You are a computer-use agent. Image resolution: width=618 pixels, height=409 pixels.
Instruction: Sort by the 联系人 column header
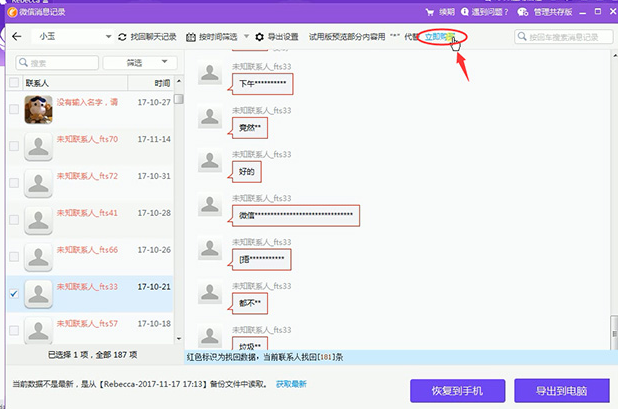[37, 83]
